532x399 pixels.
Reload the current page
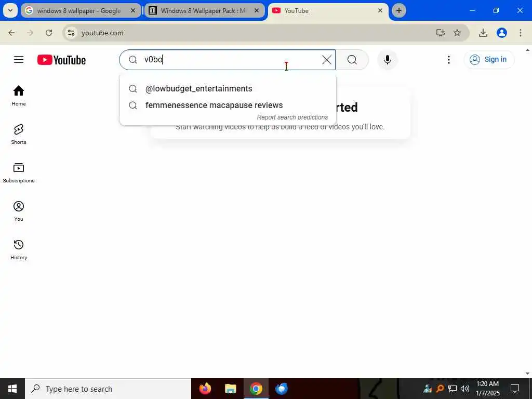pos(49,33)
